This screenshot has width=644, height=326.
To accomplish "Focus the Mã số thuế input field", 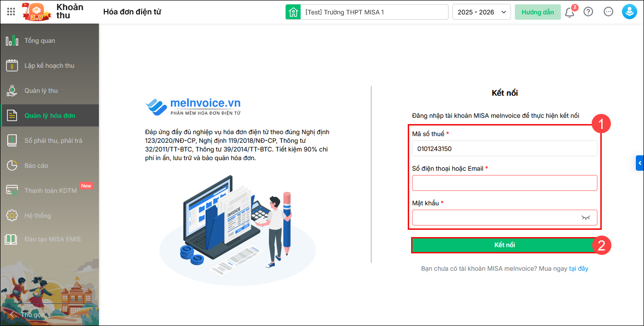I will 505,149.
